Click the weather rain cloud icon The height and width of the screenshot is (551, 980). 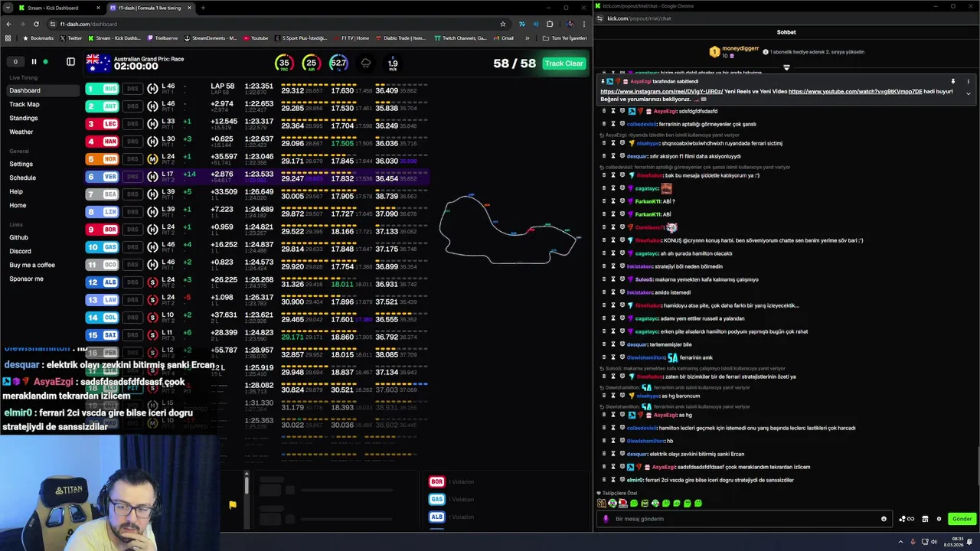[366, 64]
